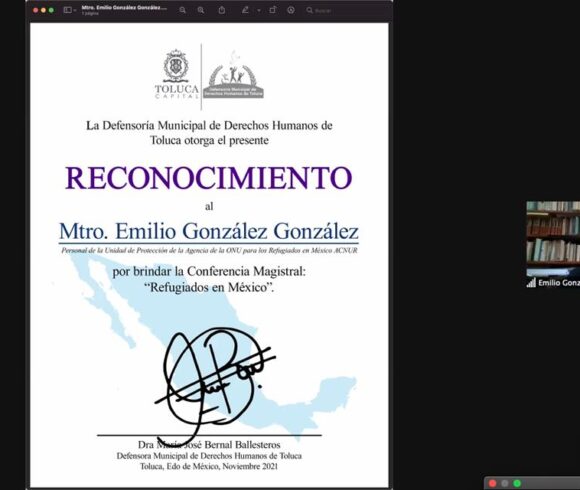
Task: Select Emilio González's video thumbnail
Action: 553,244
